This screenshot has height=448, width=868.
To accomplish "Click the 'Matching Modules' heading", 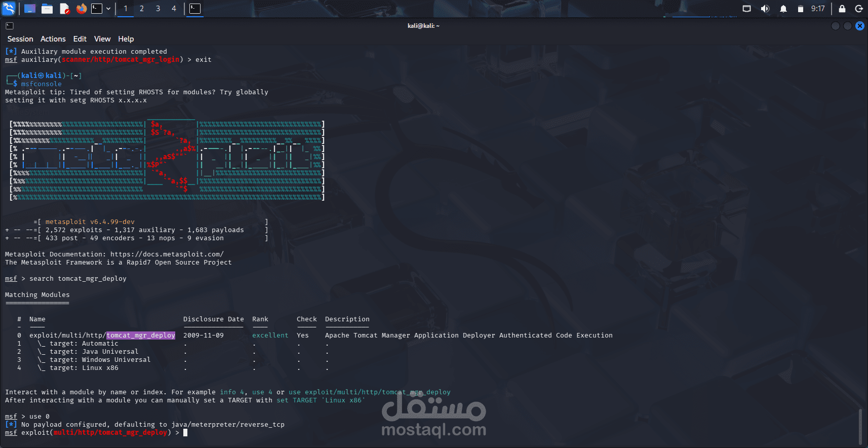I will (x=37, y=295).
